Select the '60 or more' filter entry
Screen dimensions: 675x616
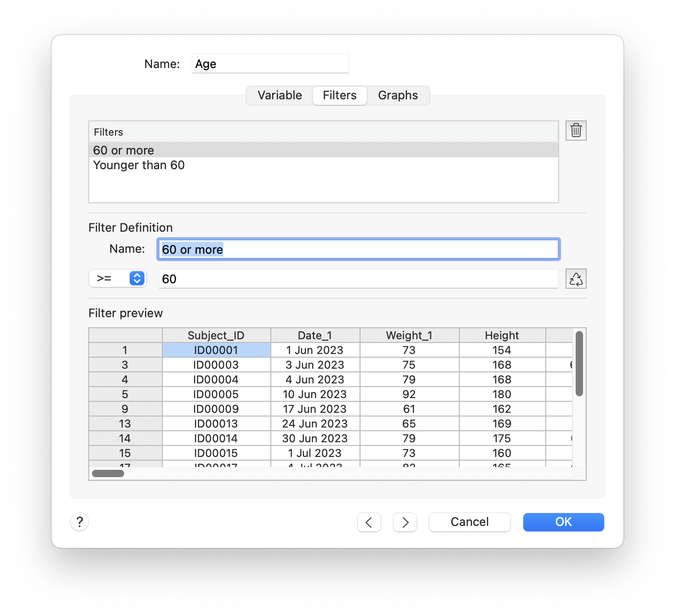click(x=123, y=150)
